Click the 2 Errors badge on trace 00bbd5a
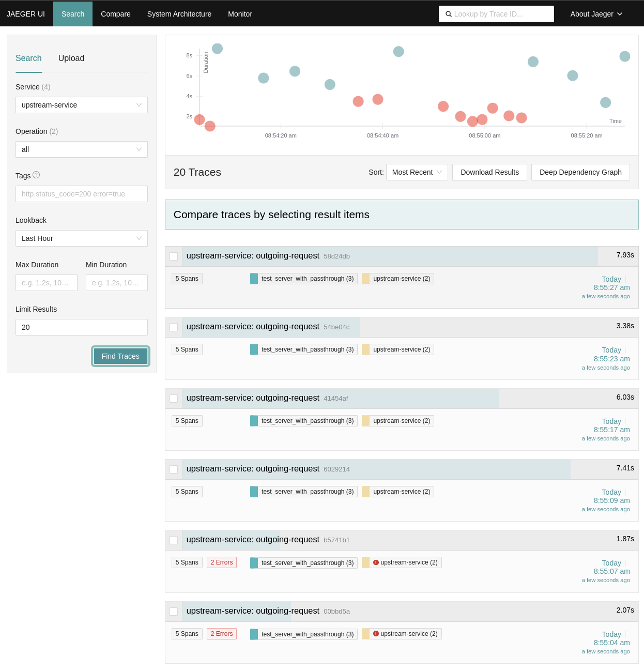 (x=222, y=634)
